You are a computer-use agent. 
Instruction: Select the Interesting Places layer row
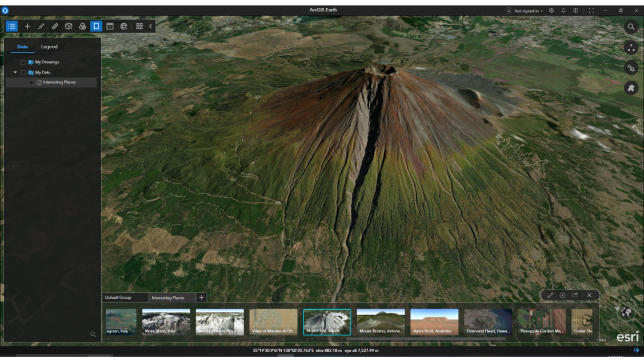(x=51, y=83)
